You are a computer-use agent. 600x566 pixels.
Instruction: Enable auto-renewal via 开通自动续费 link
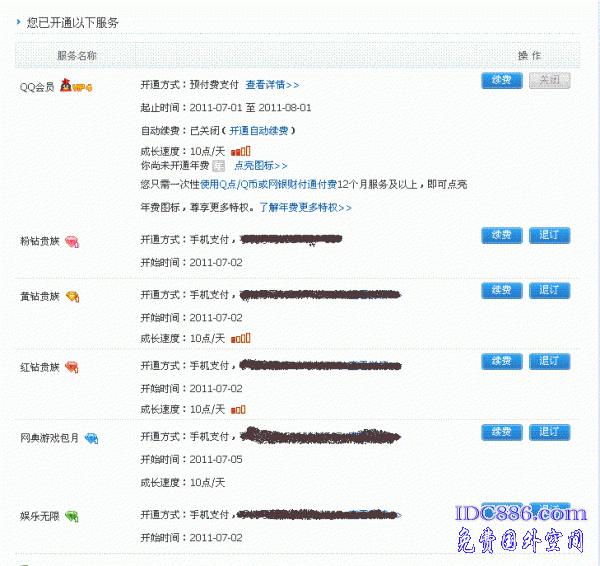(260, 130)
